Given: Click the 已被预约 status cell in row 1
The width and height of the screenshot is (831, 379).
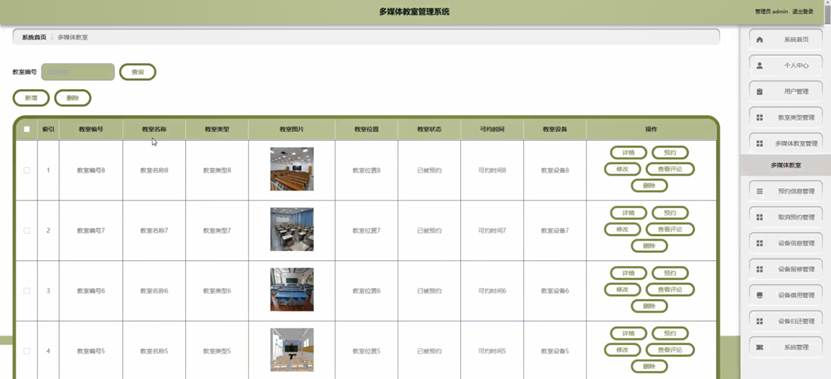Looking at the screenshot, I should coord(429,170).
